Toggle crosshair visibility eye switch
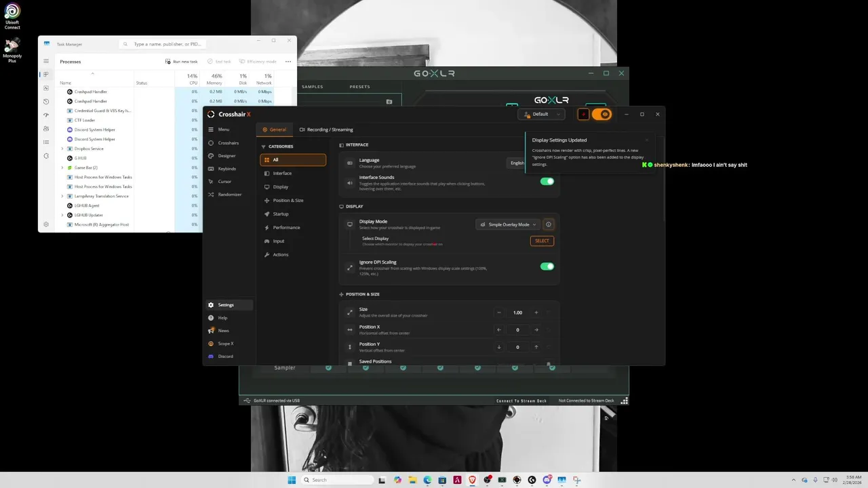868x488 pixels. 601,115
